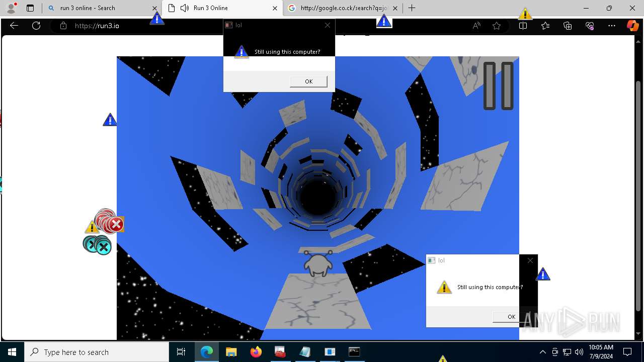The width and height of the screenshot is (644, 362).
Task: Open Microsoft Edge from taskbar
Action: 207,352
